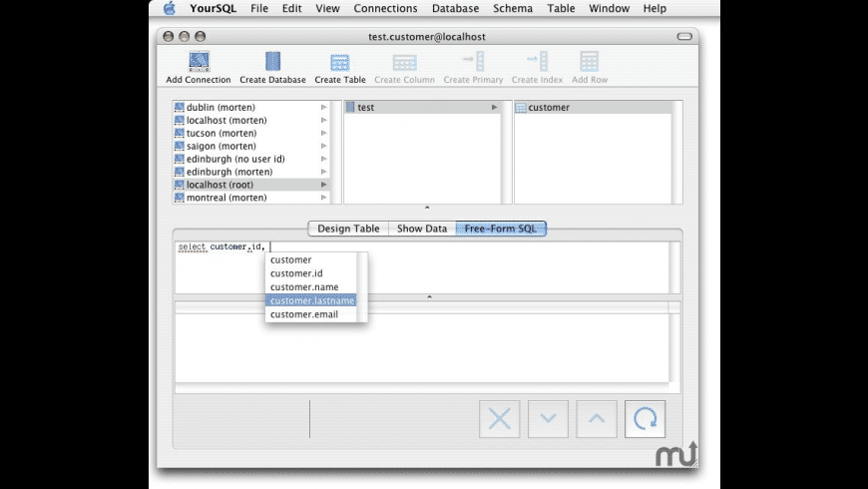Open the Help menu

[654, 8]
